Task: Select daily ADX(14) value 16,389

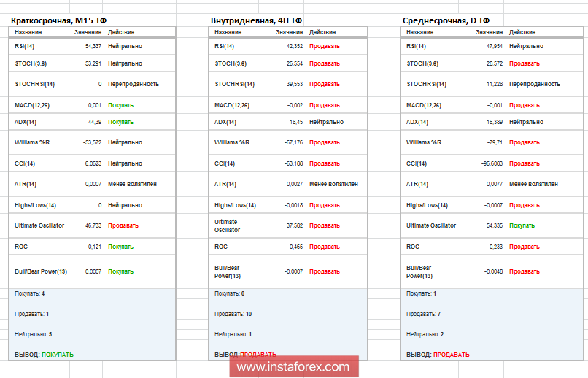Action: tap(495, 122)
